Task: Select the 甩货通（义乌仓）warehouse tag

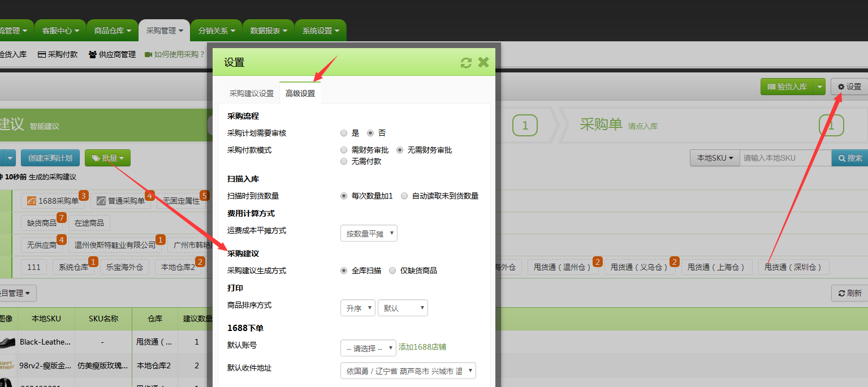Action: coord(639,267)
